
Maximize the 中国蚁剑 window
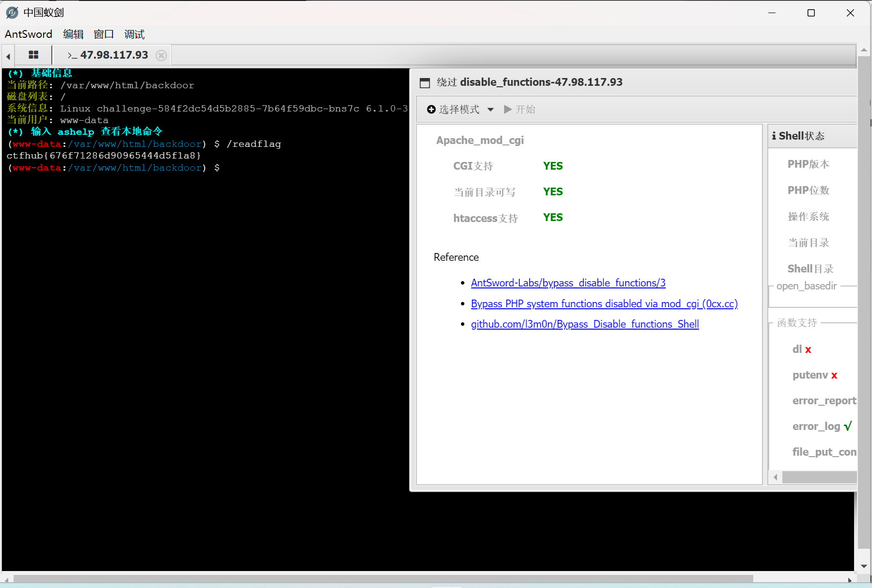(811, 13)
